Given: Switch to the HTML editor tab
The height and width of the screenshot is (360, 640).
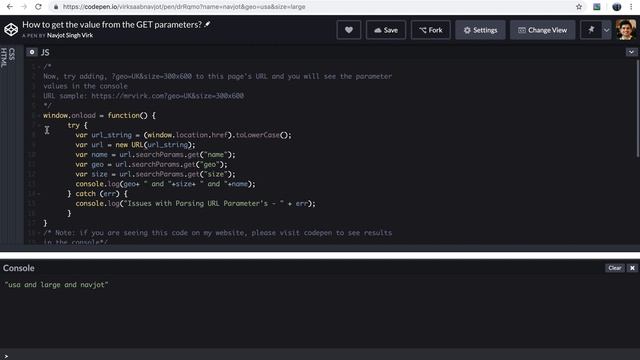Looking at the screenshot, I should click(4, 58).
